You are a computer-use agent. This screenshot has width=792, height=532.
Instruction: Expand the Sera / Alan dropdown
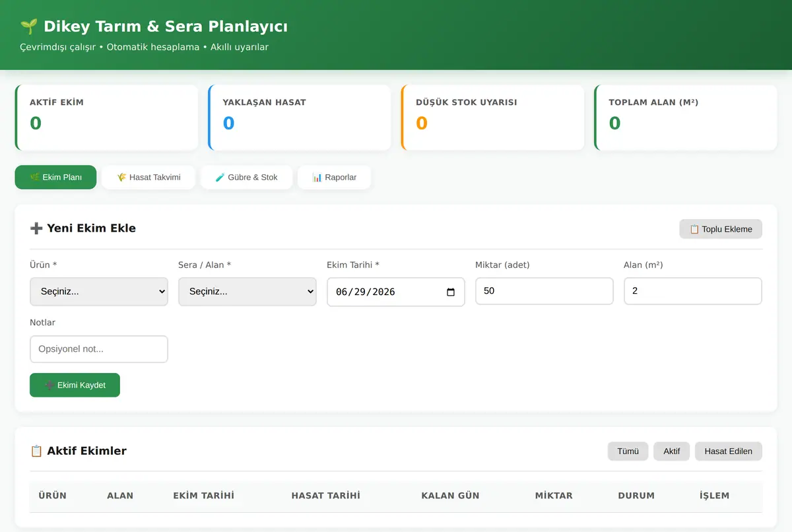point(247,291)
